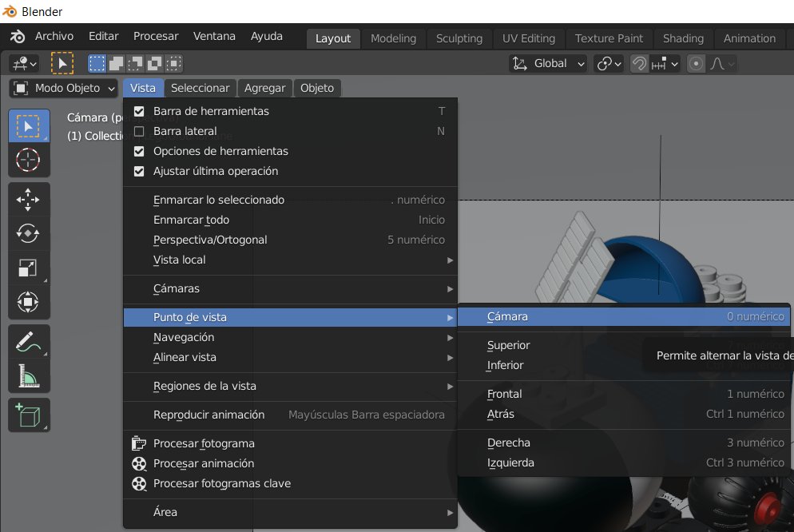Viewport: 794px width, 532px height.
Task: Click the Layout workspace tab
Action: 333,38
